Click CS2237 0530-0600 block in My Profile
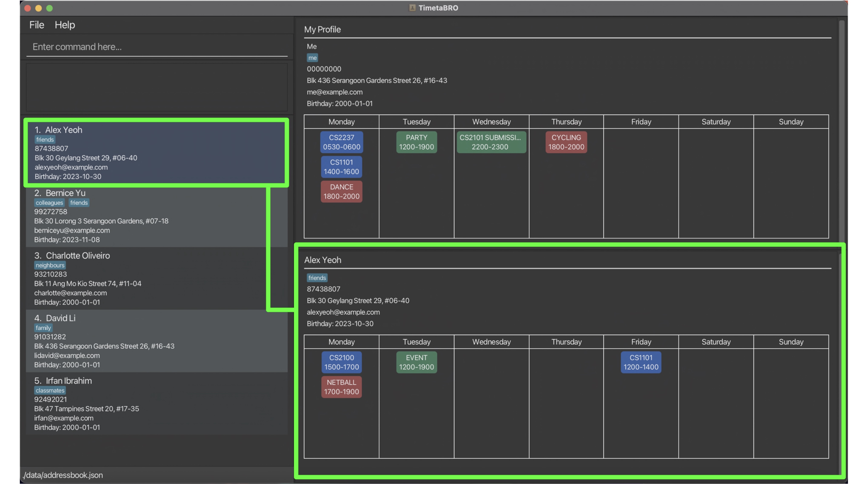The height and width of the screenshot is (484, 868). 341,142
